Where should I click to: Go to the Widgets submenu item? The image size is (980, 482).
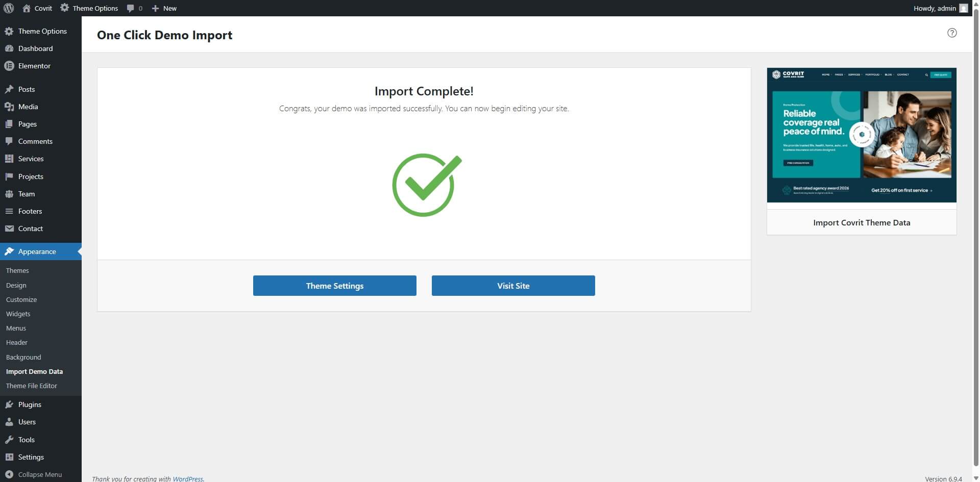pyautogui.click(x=18, y=314)
